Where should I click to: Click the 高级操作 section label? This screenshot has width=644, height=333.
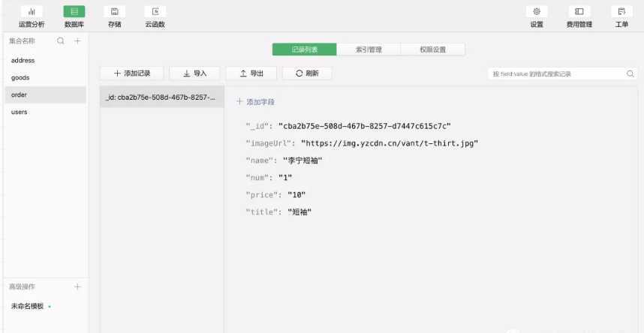(22, 286)
